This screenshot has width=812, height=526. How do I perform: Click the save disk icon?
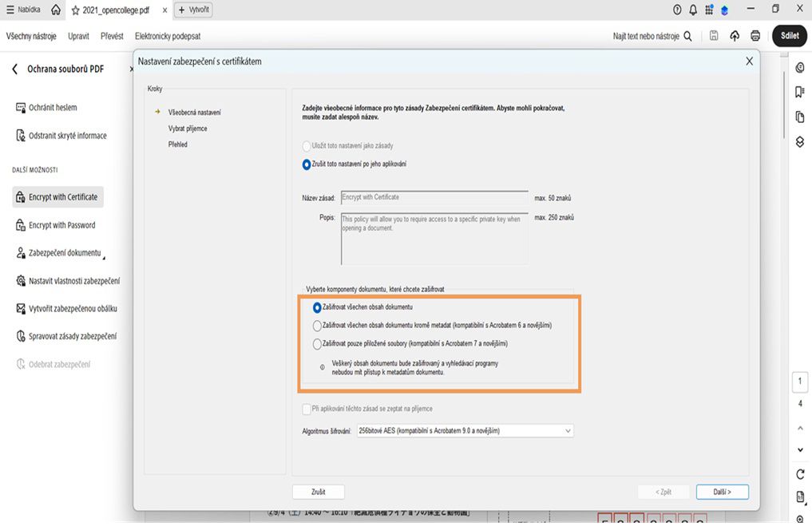click(x=714, y=36)
